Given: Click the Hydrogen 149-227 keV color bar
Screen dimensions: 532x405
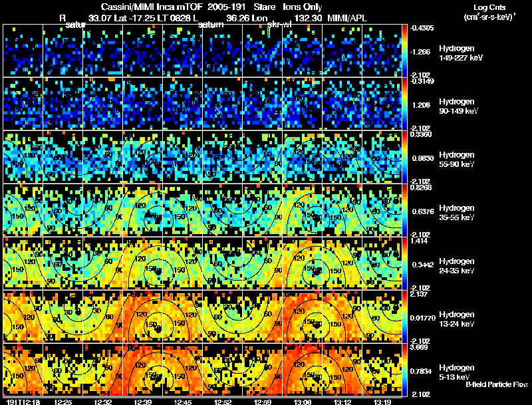Looking at the screenshot, I should click(404, 51).
